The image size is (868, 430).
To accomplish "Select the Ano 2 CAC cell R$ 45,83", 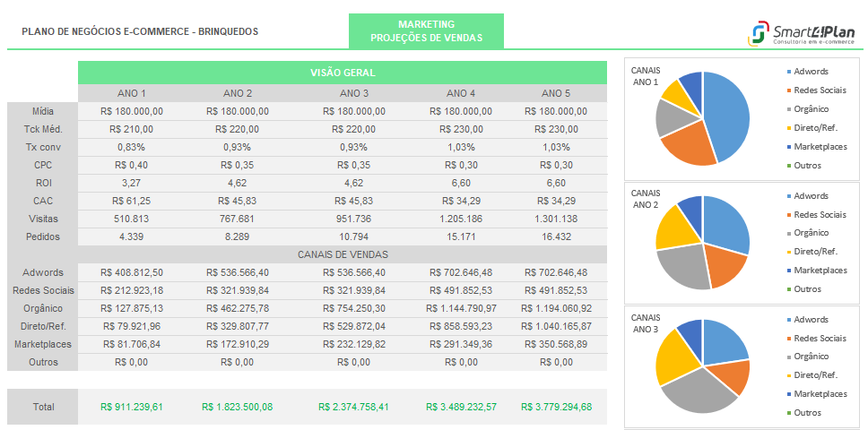I will pos(238,201).
